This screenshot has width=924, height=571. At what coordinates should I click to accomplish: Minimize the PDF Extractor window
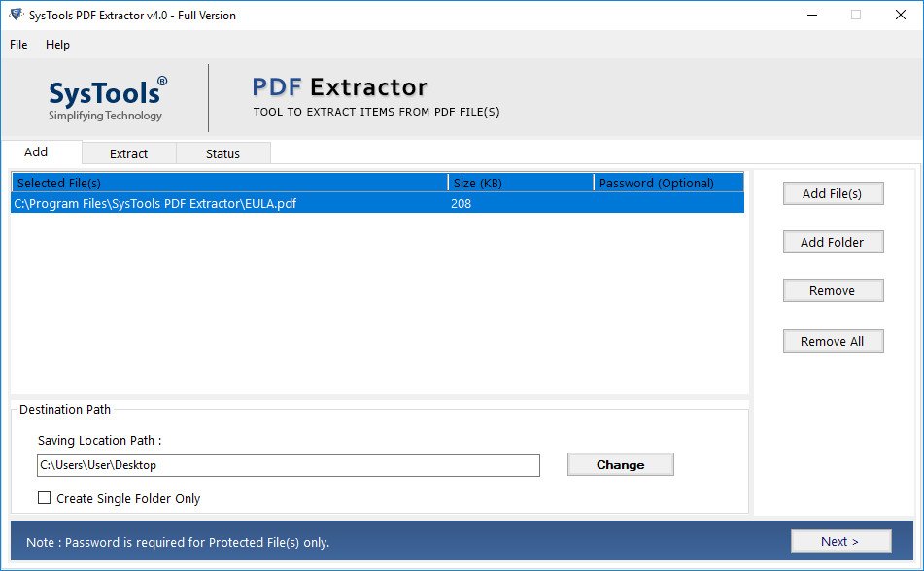[x=812, y=15]
